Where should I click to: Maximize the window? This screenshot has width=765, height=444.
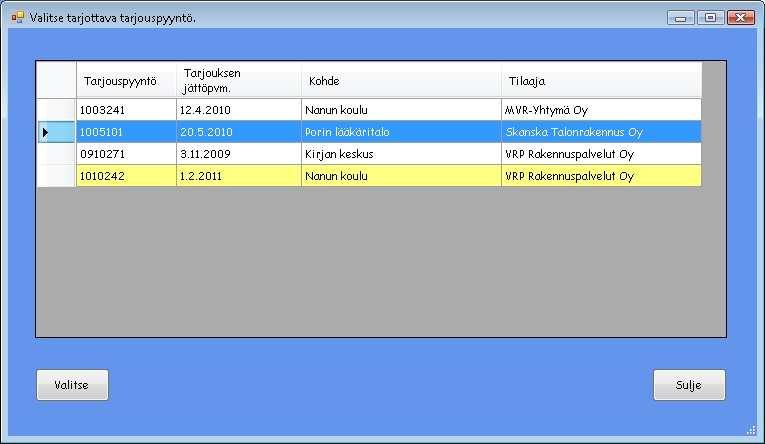tap(710, 18)
